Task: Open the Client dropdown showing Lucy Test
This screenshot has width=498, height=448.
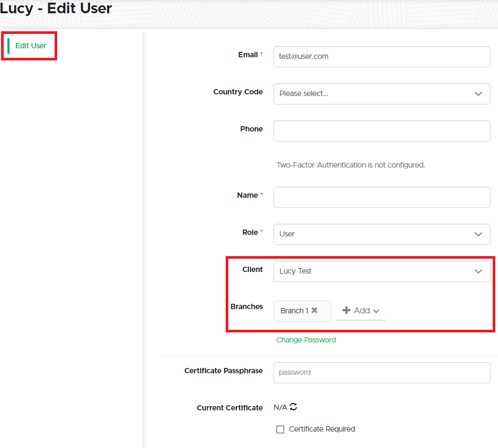Action: pos(371,271)
